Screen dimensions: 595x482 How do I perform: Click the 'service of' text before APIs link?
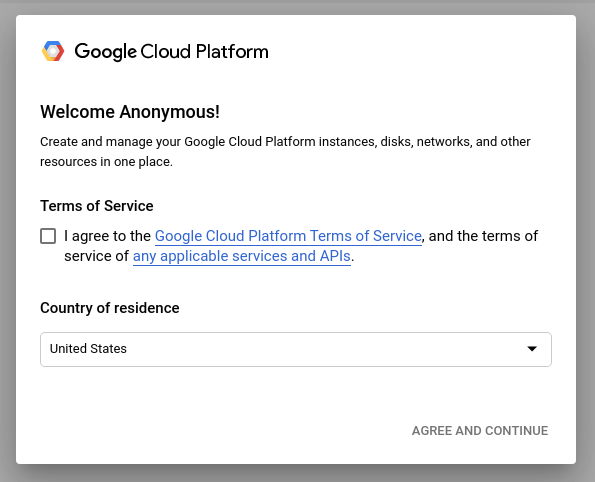coord(96,256)
